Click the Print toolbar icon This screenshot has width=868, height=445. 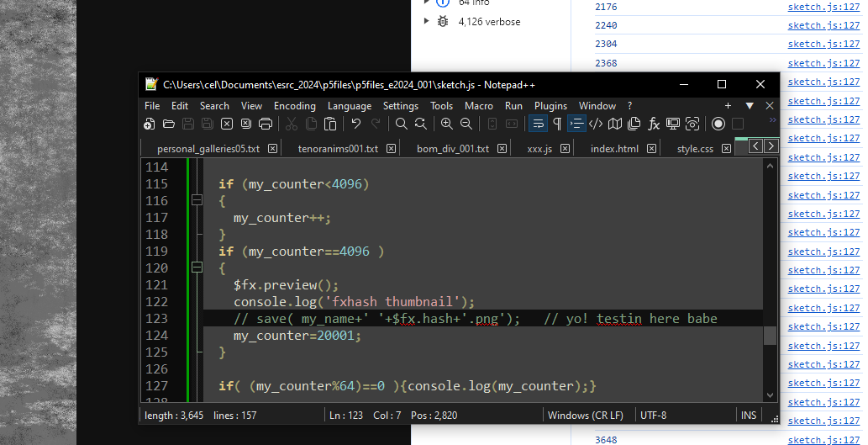tap(266, 124)
